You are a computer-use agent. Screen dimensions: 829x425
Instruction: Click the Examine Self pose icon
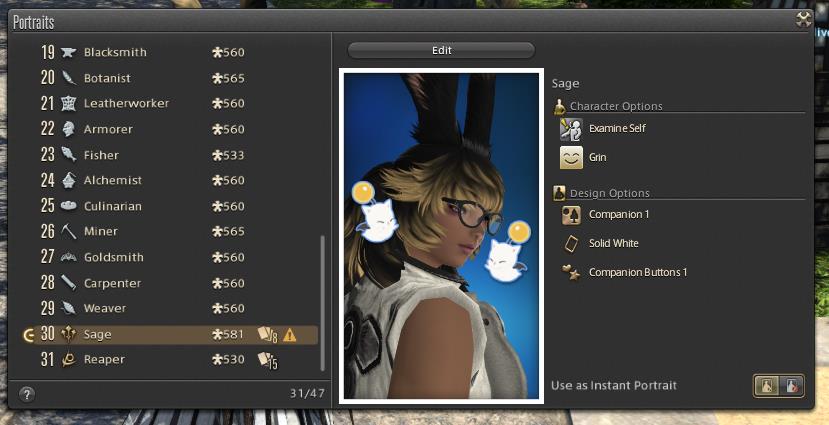pyautogui.click(x=570, y=129)
